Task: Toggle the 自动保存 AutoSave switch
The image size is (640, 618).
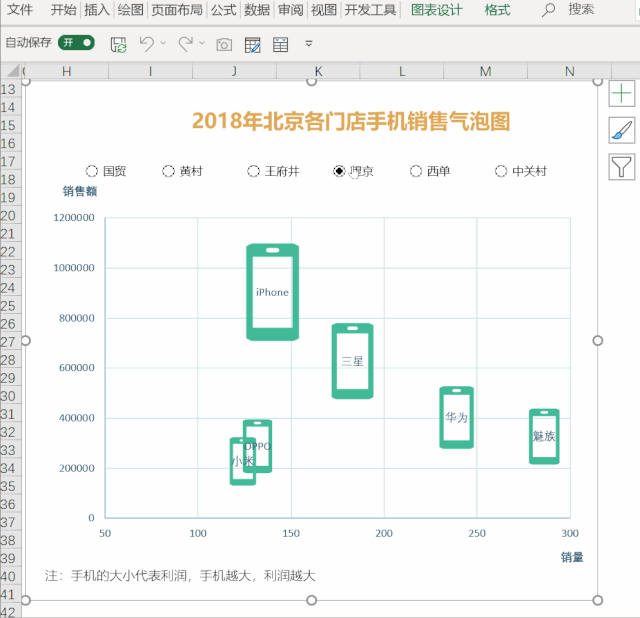Action: click(x=76, y=42)
